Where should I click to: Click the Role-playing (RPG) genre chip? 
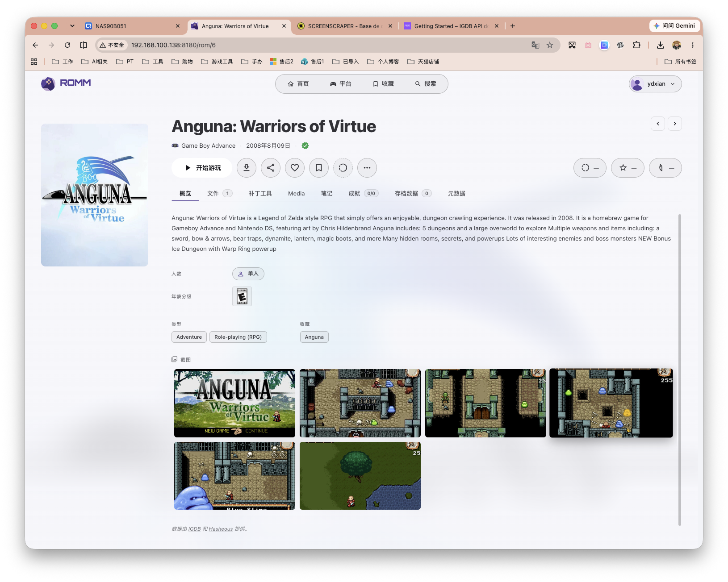click(x=238, y=337)
